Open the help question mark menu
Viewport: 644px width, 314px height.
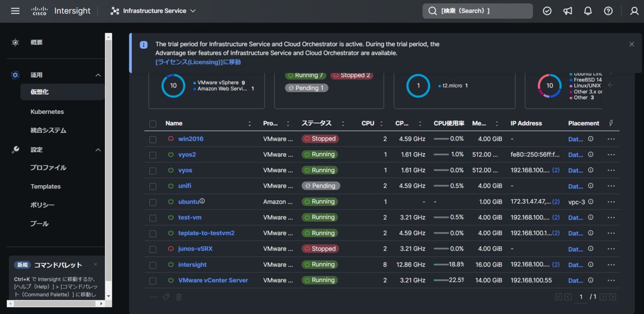pos(608,11)
